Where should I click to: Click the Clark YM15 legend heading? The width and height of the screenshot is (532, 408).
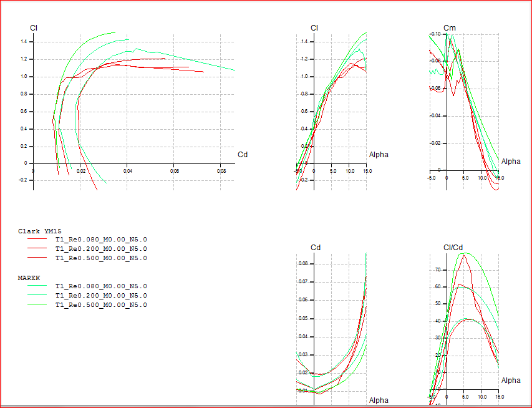[x=39, y=231]
